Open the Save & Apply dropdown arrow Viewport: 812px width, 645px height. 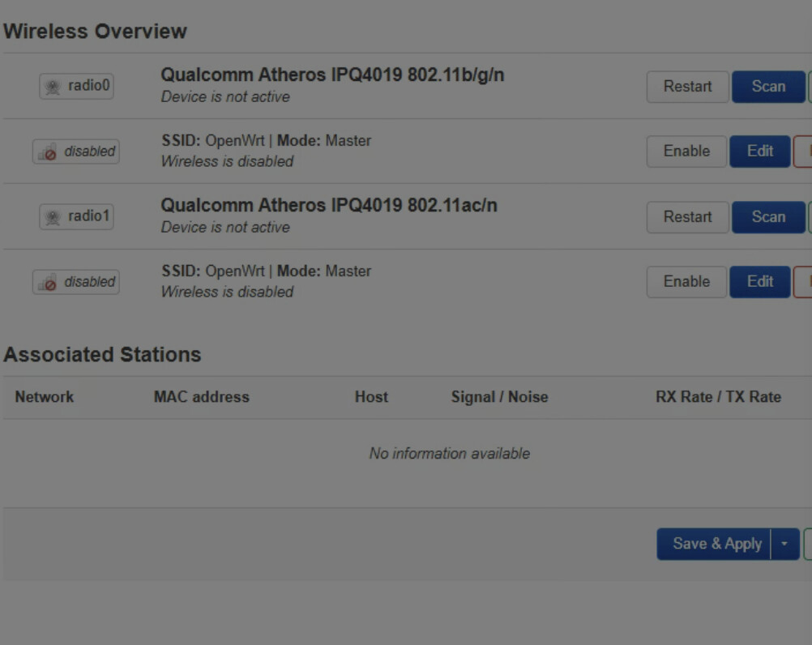(784, 544)
